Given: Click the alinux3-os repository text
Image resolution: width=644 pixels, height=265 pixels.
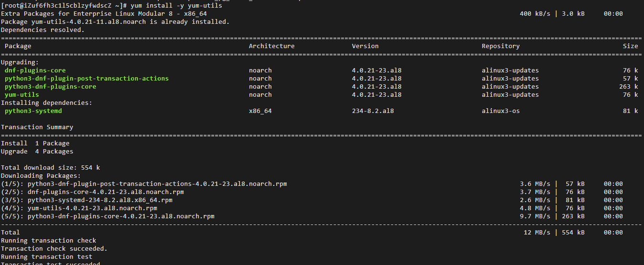Looking at the screenshot, I should click(x=500, y=111).
